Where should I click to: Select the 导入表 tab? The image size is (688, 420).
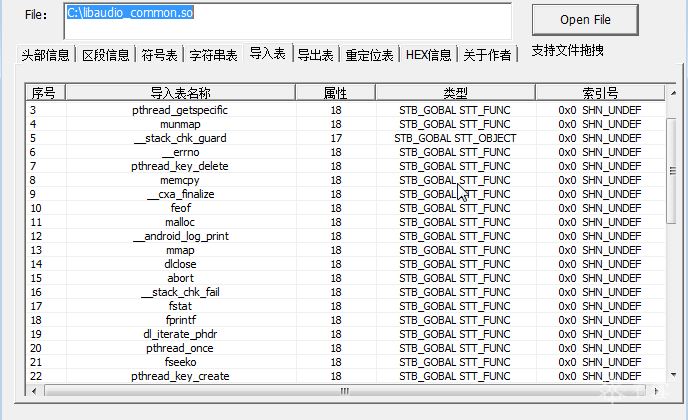[268, 53]
